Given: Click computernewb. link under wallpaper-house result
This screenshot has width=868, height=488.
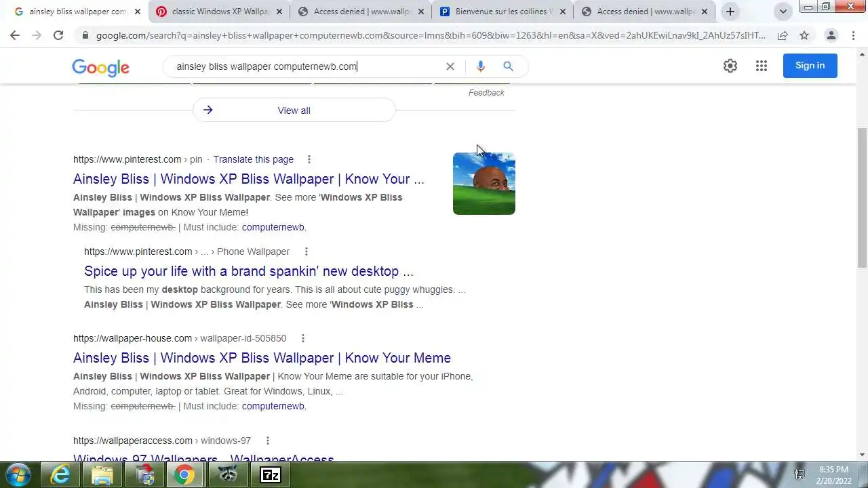Looking at the screenshot, I should 274,406.
